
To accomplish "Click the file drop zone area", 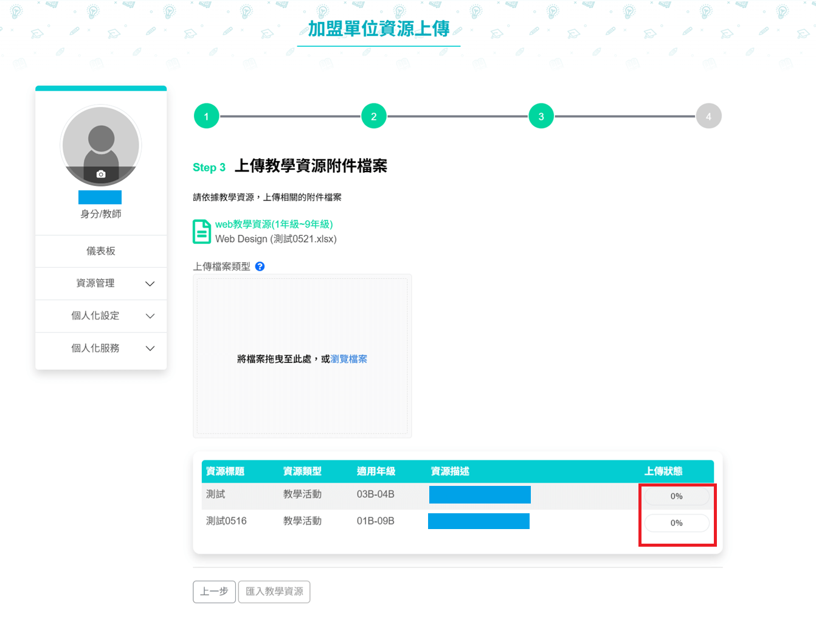I will [302, 356].
